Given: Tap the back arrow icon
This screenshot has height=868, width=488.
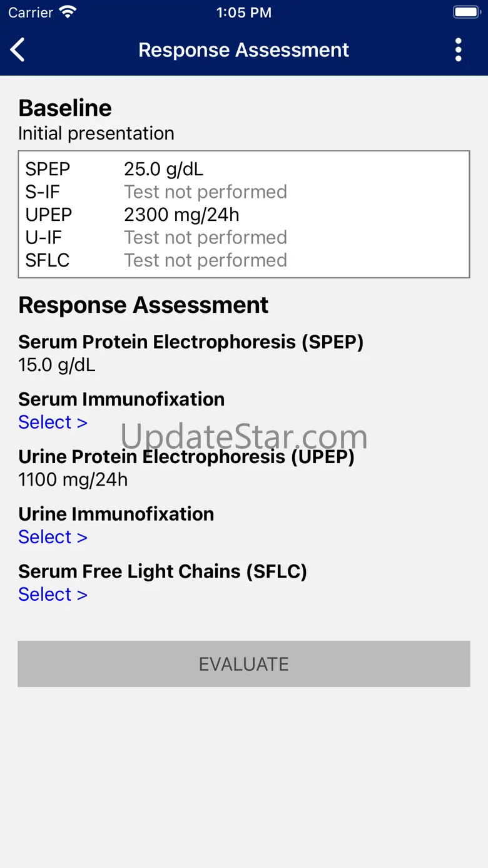Looking at the screenshot, I should point(18,50).
